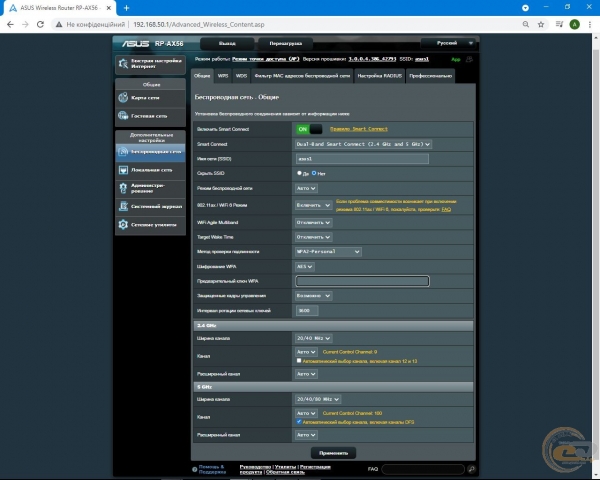Open the 5 GHz extension channel dropdown

point(306,435)
